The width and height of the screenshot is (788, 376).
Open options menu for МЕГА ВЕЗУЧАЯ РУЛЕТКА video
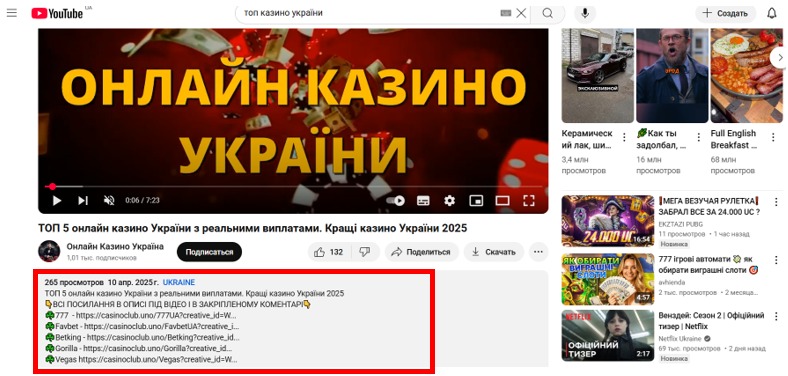[x=776, y=201]
